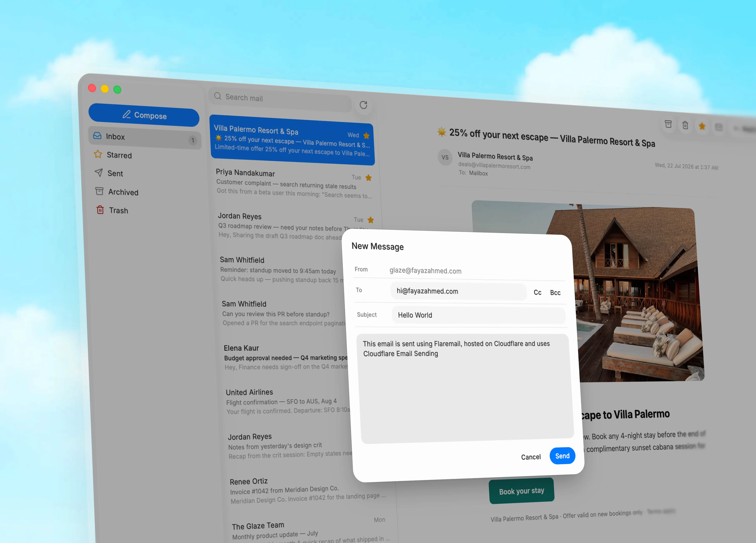Viewport: 756px width, 543px height.
Task: Click the From address glaze@fayazahmed.com
Action: pos(425,271)
